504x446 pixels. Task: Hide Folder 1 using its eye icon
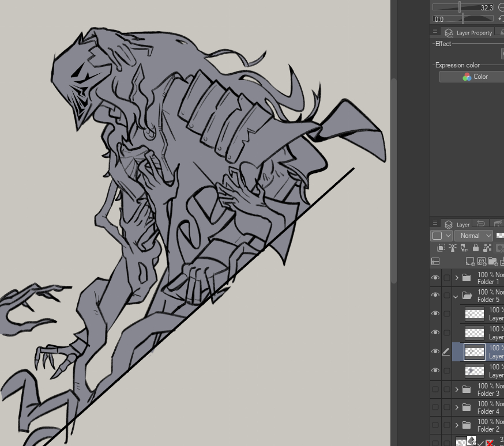(435, 278)
